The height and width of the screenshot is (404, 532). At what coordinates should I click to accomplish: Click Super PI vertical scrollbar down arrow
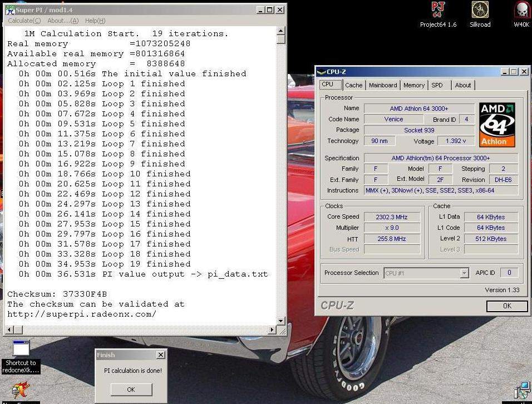[x=281, y=320]
